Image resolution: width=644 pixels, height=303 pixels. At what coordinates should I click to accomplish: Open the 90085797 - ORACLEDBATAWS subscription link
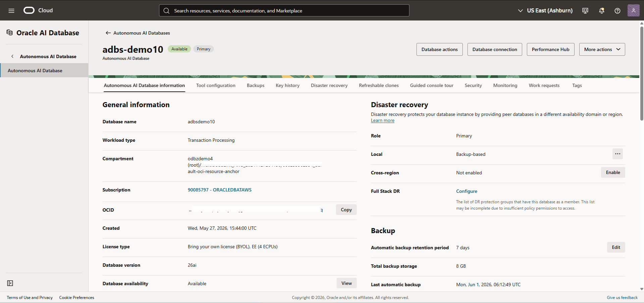point(219,190)
